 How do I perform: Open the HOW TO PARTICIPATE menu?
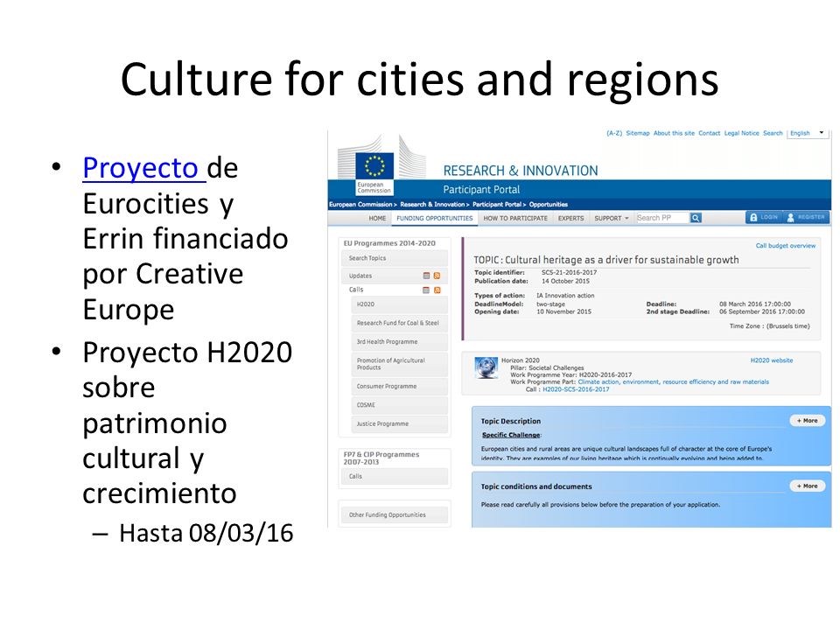pos(515,219)
